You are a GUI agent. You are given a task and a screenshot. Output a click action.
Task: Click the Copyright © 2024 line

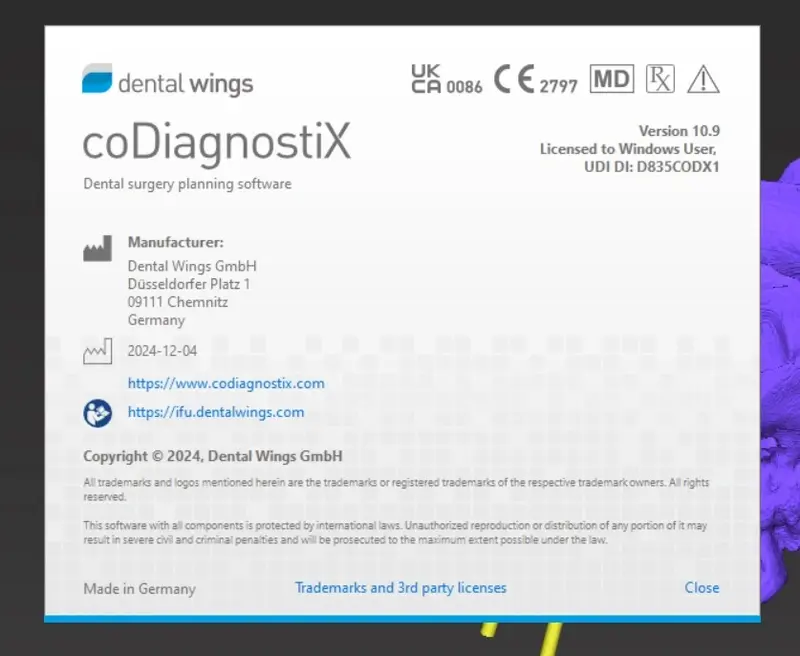click(213, 456)
